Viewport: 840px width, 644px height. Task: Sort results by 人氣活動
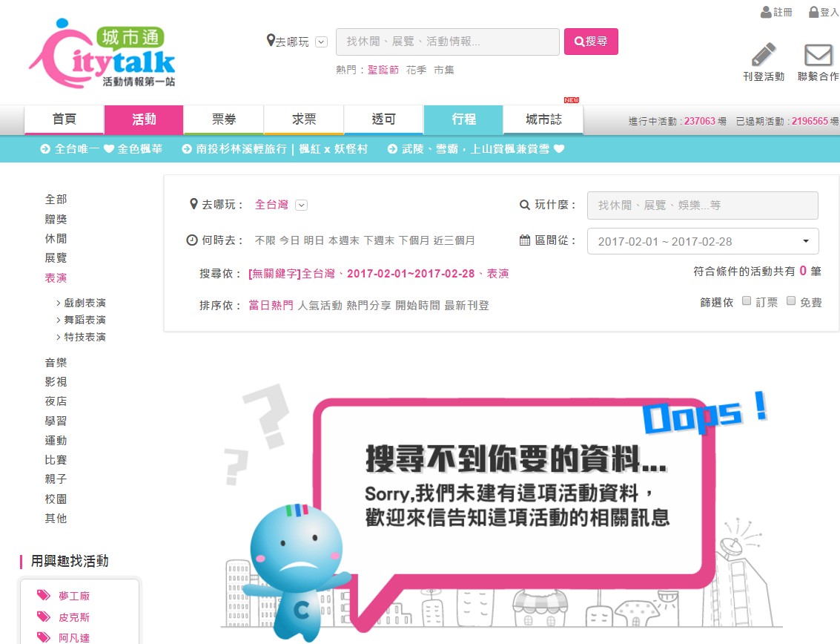point(320,306)
